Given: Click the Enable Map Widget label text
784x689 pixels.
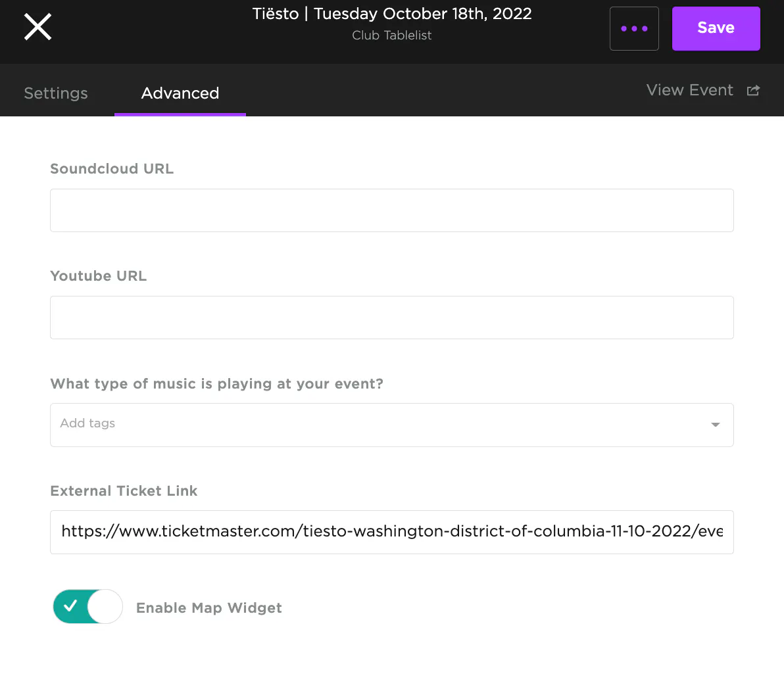Looking at the screenshot, I should [208, 608].
